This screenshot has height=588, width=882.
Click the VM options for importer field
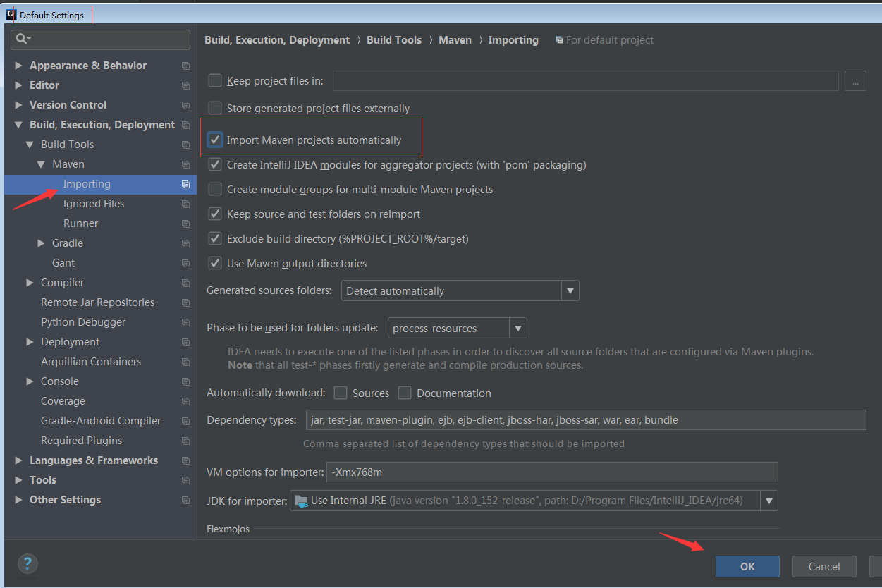[552, 472]
